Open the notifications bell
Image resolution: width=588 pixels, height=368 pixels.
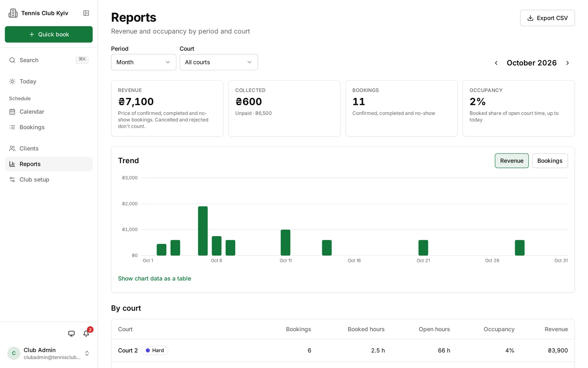tap(86, 333)
